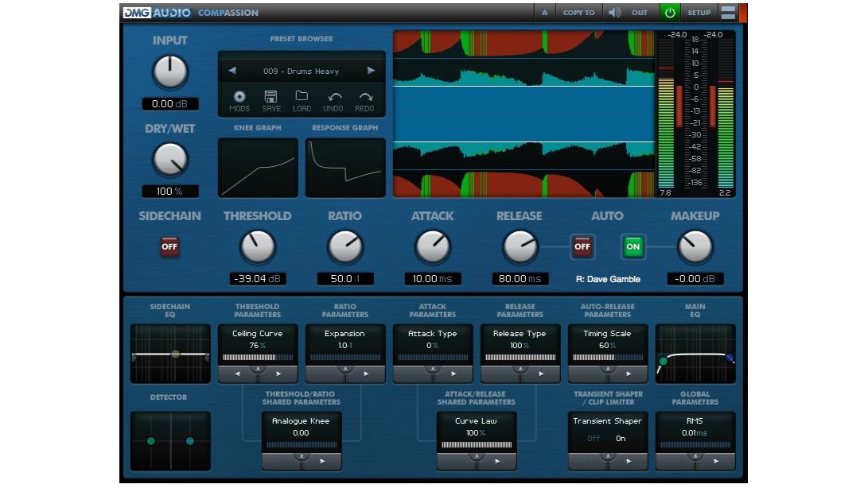Go to previous preset with left arrow

(x=232, y=71)
